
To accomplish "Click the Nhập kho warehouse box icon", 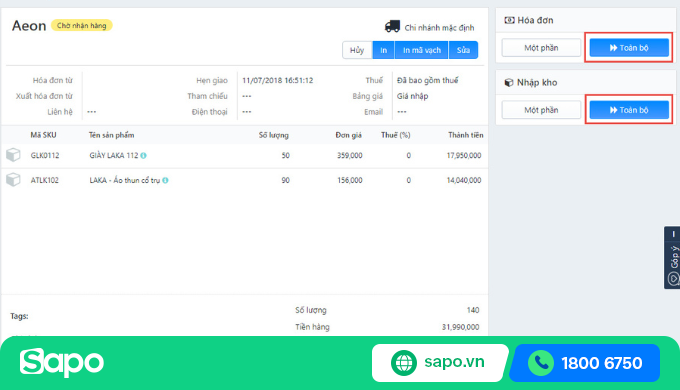I will (509, 82).
